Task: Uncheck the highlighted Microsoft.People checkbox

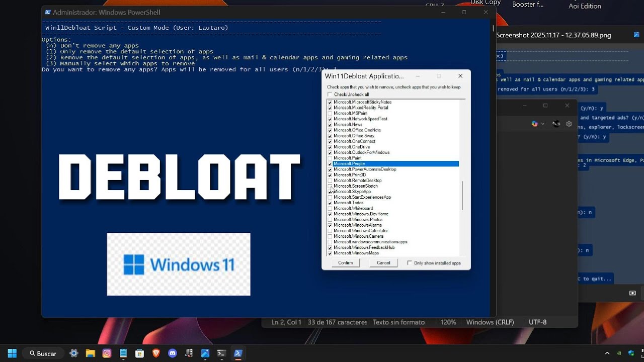Action: [330, 164]
